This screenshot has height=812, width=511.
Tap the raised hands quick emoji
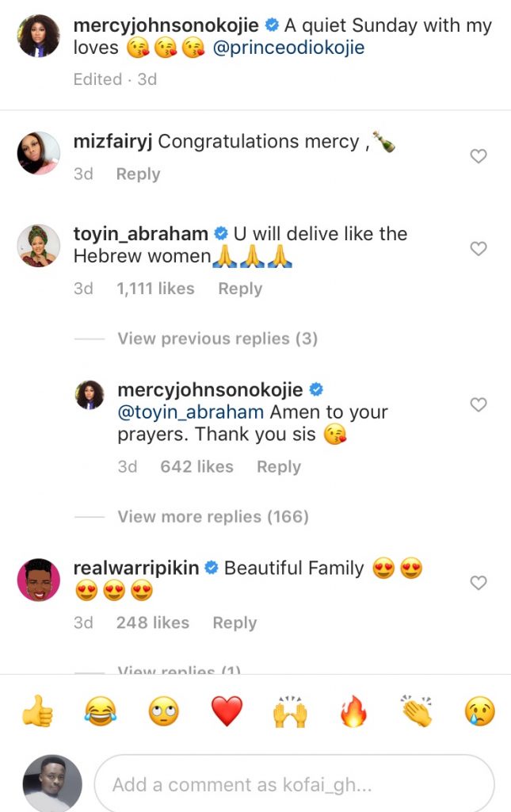(x=290, y=710)
